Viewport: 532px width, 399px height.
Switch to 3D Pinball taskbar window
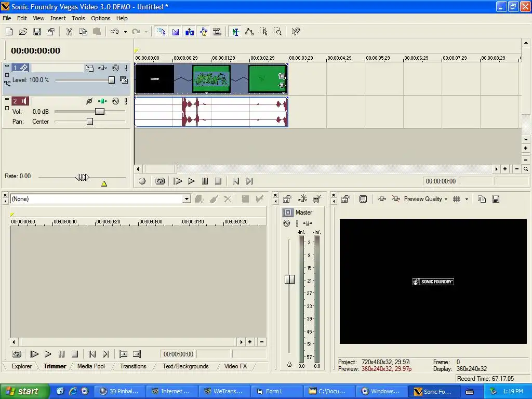(x=119, y=391)
